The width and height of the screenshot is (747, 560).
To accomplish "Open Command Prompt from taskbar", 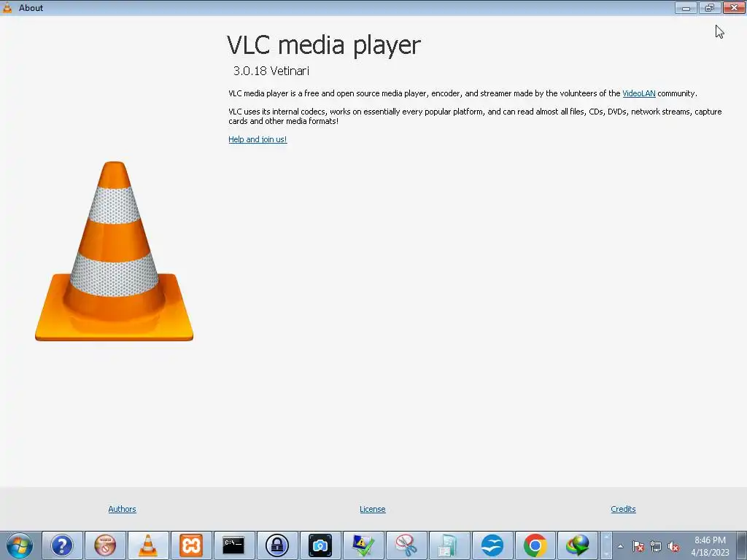I will coord(234,545).
